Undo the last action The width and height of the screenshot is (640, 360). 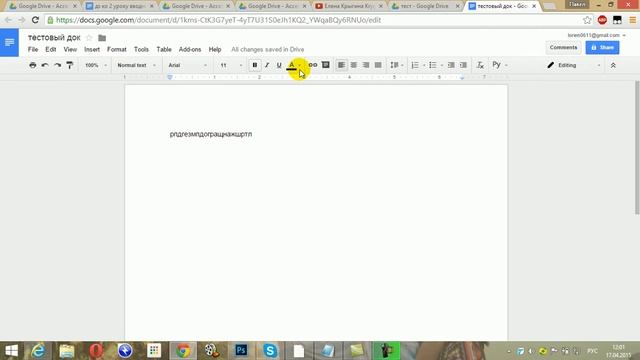45,65
